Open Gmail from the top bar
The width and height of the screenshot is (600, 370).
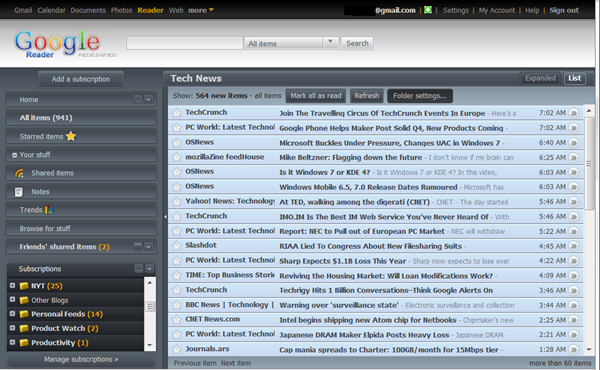click(x=23, y=10)
